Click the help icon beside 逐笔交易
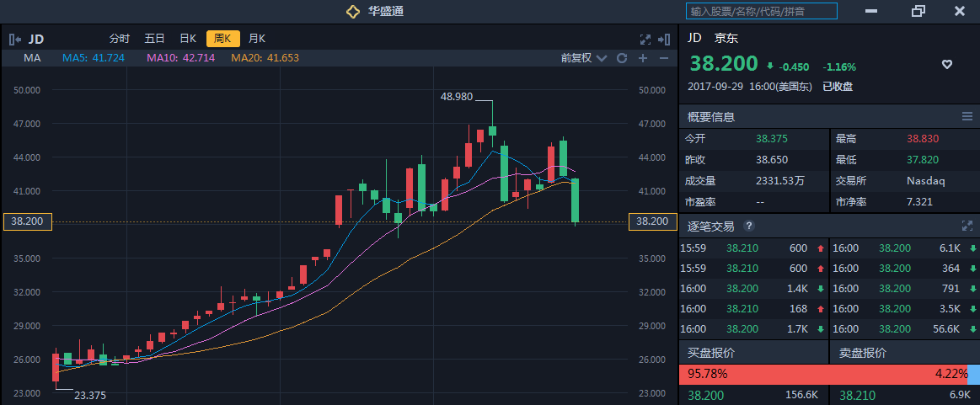Image resolution: width=980 pixels, height=405 pixels. tap(749, 226)
